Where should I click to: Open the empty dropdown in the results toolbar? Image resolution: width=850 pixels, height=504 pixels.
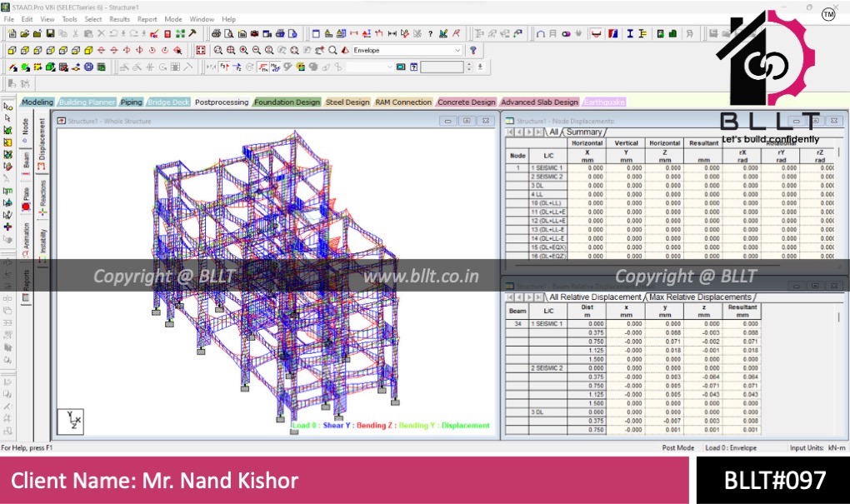click(370, 67)
